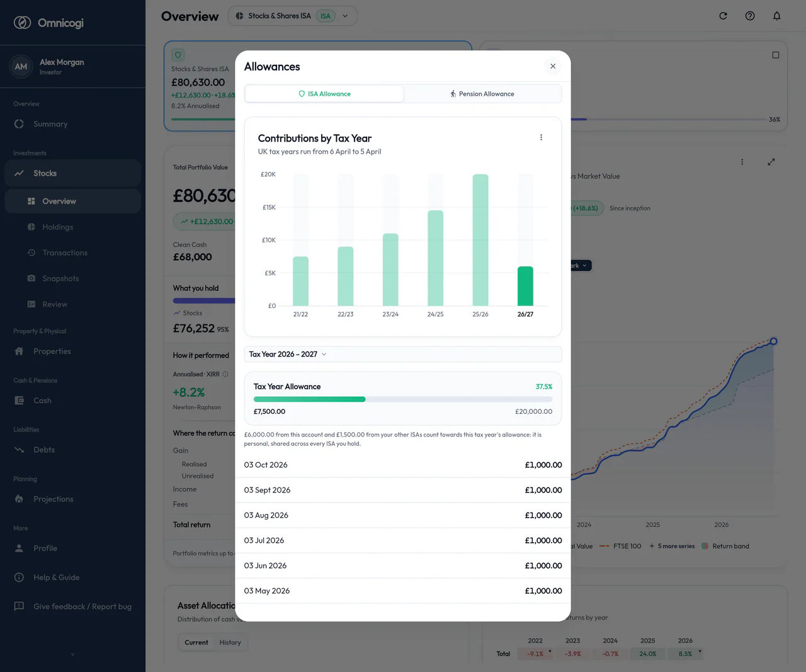Click Give feedback / Report bug
806x672 pixels.
click(72, 607)
